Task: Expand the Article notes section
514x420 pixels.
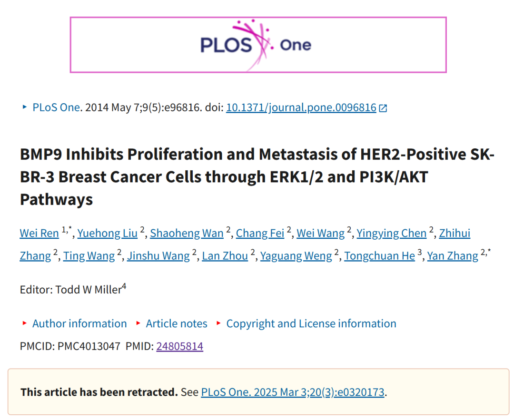Action: (x=177, y=324)
